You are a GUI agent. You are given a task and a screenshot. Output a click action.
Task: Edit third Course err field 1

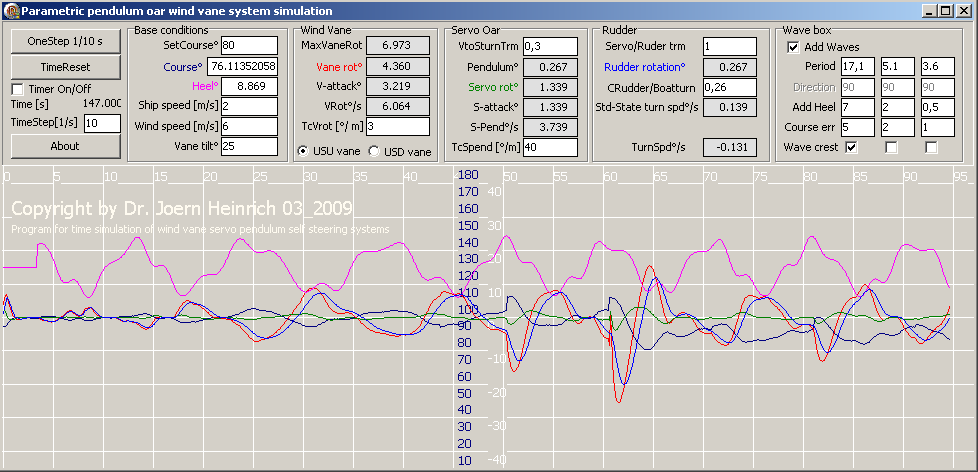click(937, 127)
